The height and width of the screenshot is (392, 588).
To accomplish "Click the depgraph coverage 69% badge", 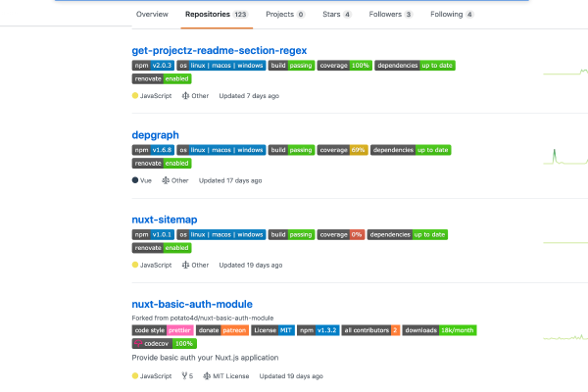I will [x=342, y=150].
